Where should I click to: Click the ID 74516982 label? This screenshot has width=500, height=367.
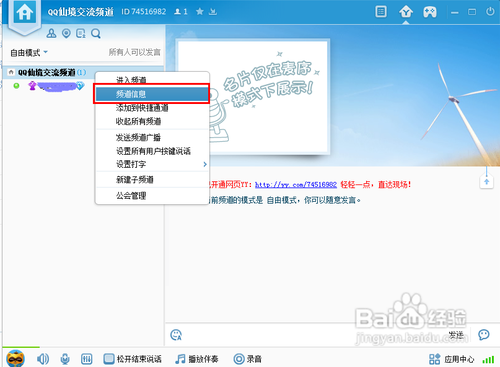143,12
